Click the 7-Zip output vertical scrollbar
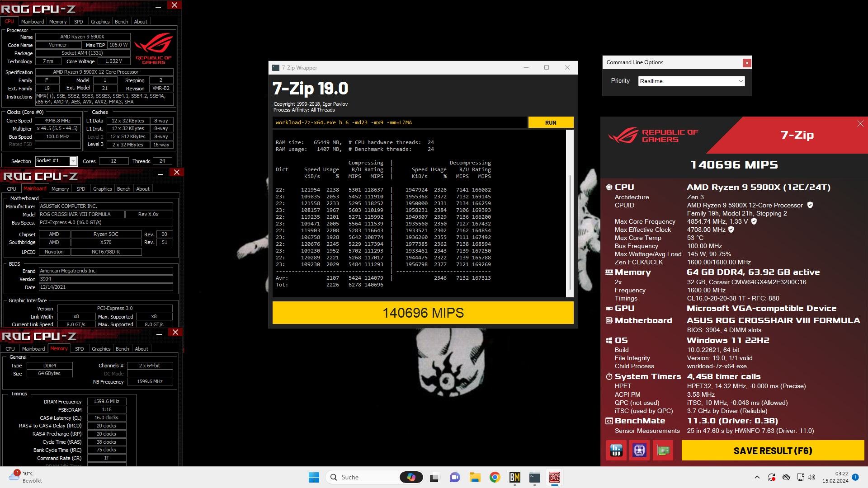868x488 pixels. click(x=570, y=233)
